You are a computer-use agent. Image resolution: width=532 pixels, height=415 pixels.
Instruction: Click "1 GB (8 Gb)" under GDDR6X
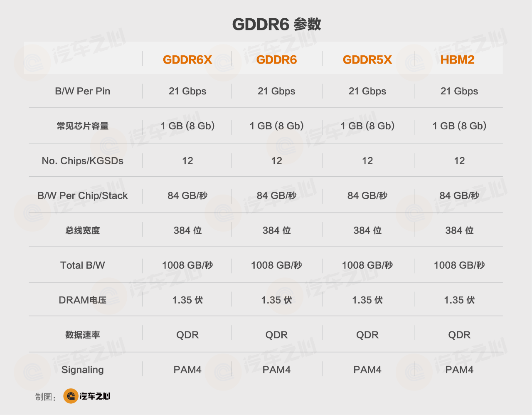[187, 126]
